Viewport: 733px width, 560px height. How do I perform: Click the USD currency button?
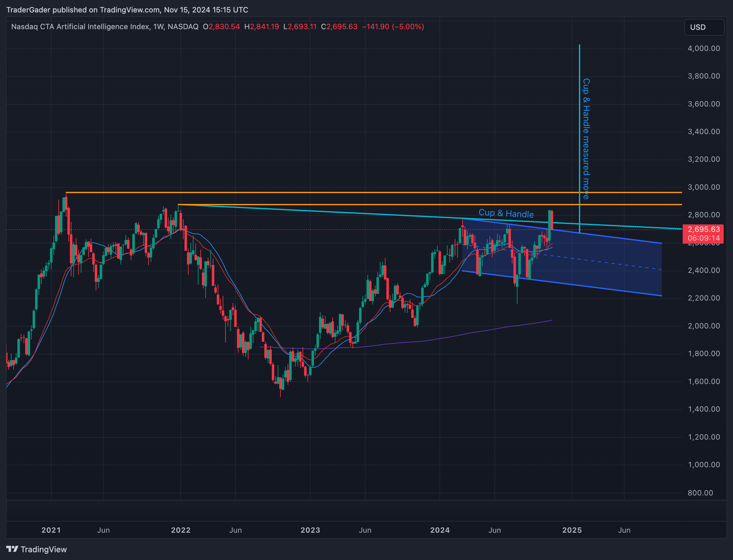point(704,27)
